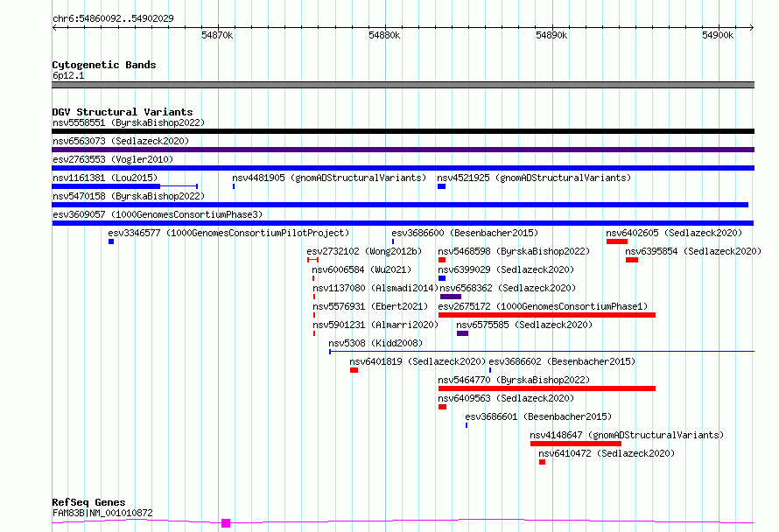This screenshot has height=532, width=779.
Task: Click the red esv2732102 bracket glyph
Action: coord(313,260)
